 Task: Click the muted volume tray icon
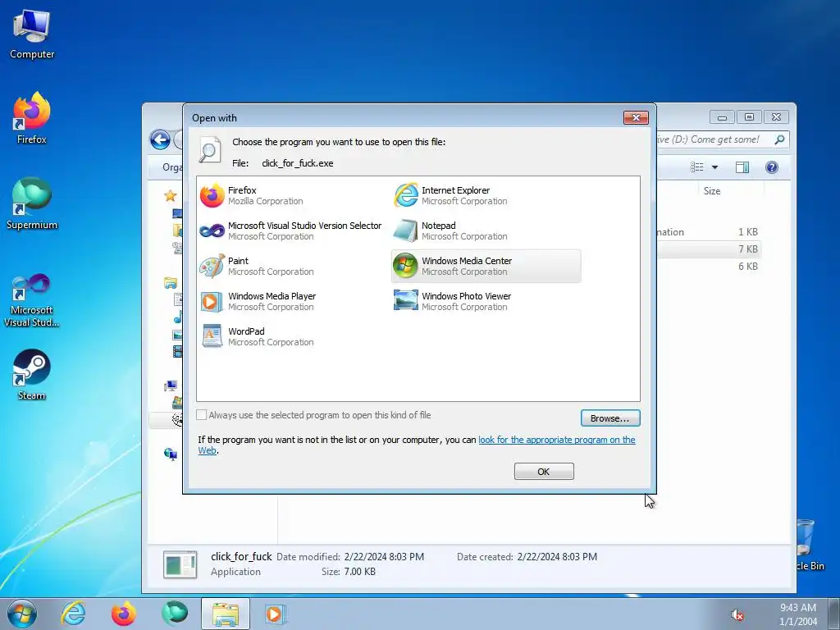pyautogui.click(x=737, y=615)
